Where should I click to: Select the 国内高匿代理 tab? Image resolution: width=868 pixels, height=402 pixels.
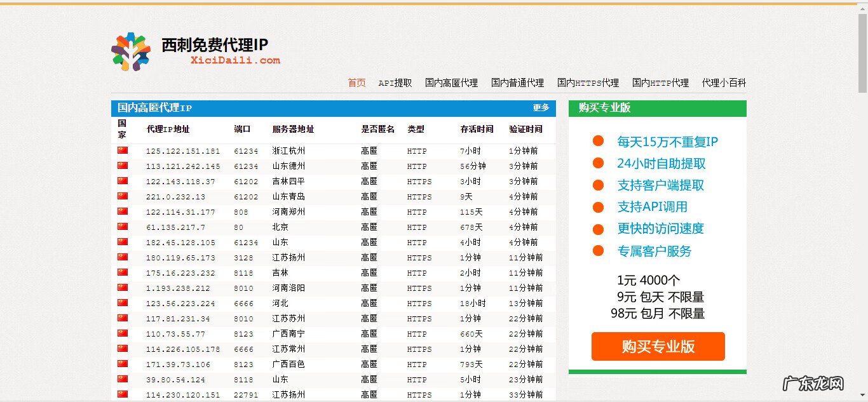pyautogui.click(x=452, y=83)
